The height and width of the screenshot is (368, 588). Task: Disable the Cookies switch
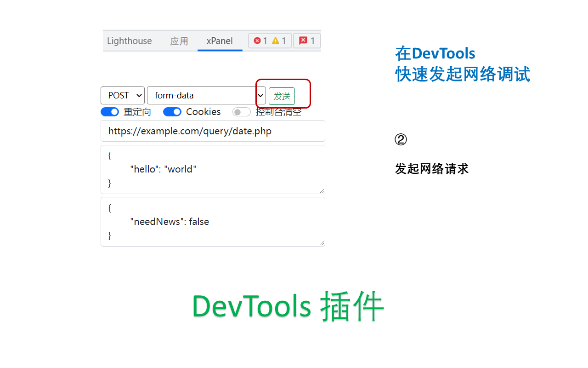pyautogui.click(x=172, y=112)
